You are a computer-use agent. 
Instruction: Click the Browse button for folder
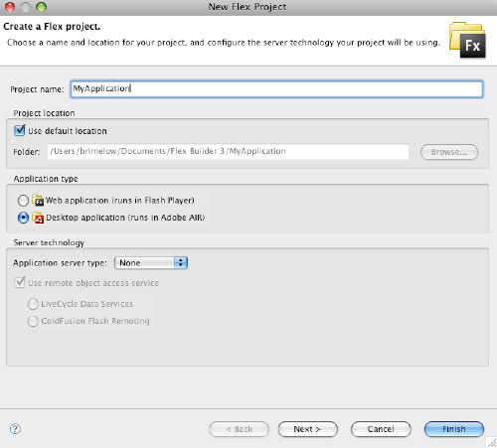[449, 152]
